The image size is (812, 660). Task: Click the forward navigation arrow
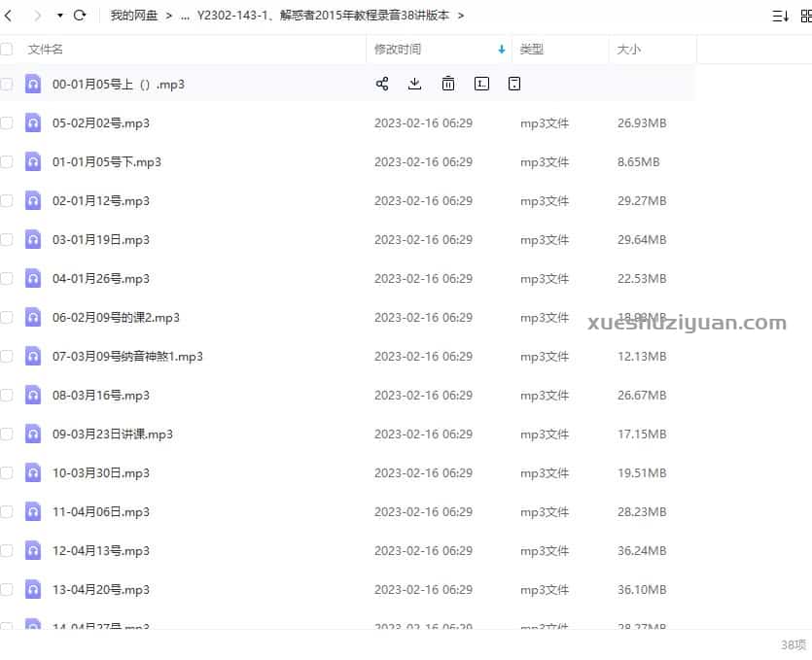click(37, 16)
